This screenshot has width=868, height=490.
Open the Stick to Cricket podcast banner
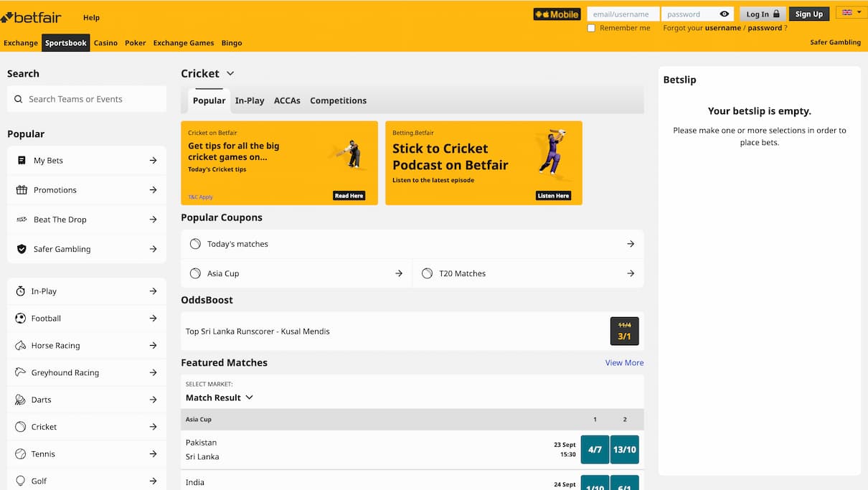click(483, 163)
